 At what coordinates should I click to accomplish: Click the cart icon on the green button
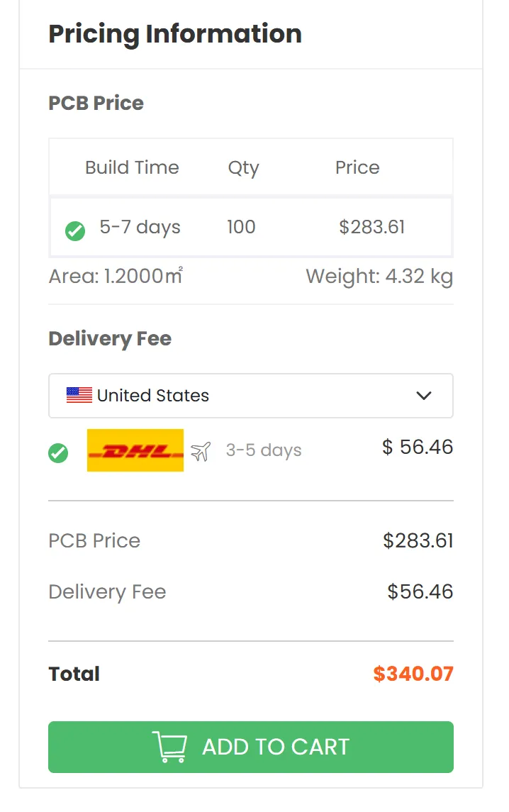click(x=170, y=747)
